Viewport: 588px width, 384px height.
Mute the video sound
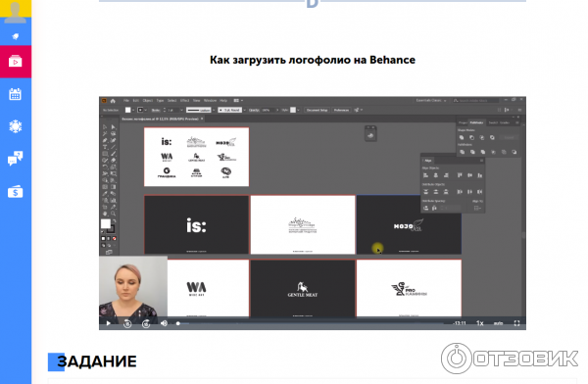coord(164,323)
